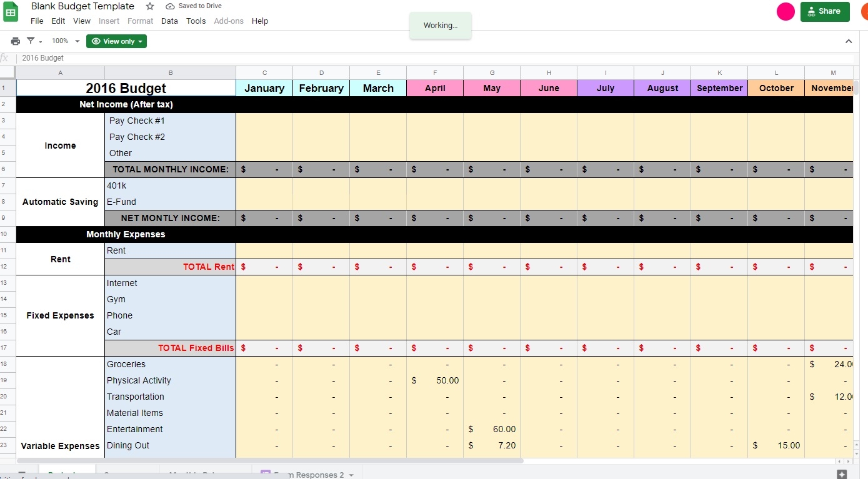Click the filter funnel icon

(x=31, y=41)
